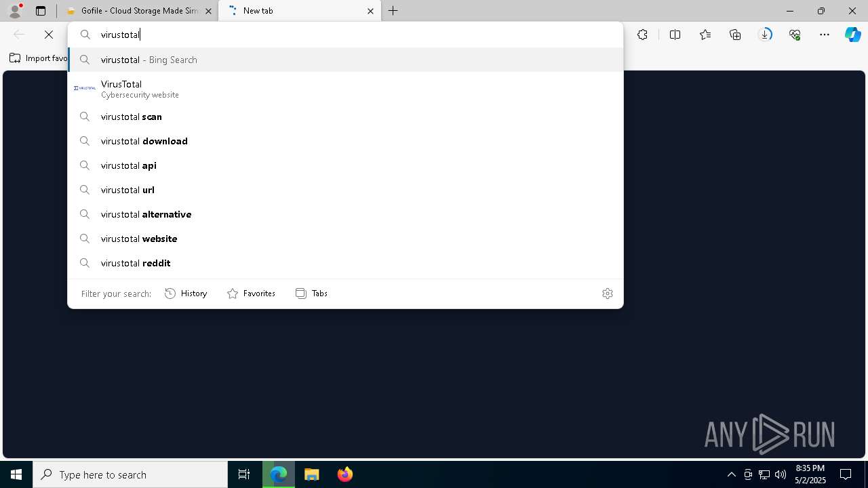
Task: Choose the 'virustotal alternative' suggestion
Action: click(x=345, y=214)
